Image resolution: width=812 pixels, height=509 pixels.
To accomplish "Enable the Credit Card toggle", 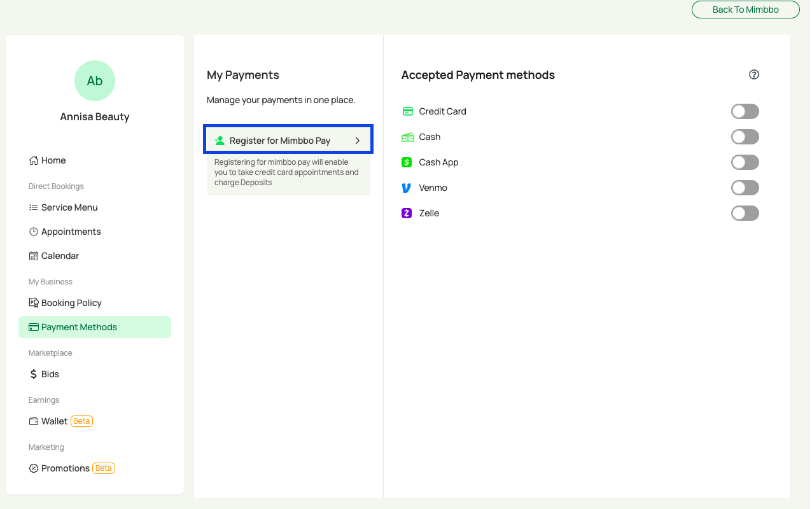I will (745, 111).
